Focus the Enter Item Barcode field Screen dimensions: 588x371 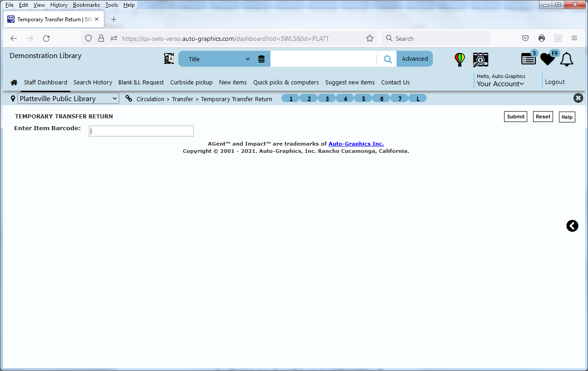point(141,131)
